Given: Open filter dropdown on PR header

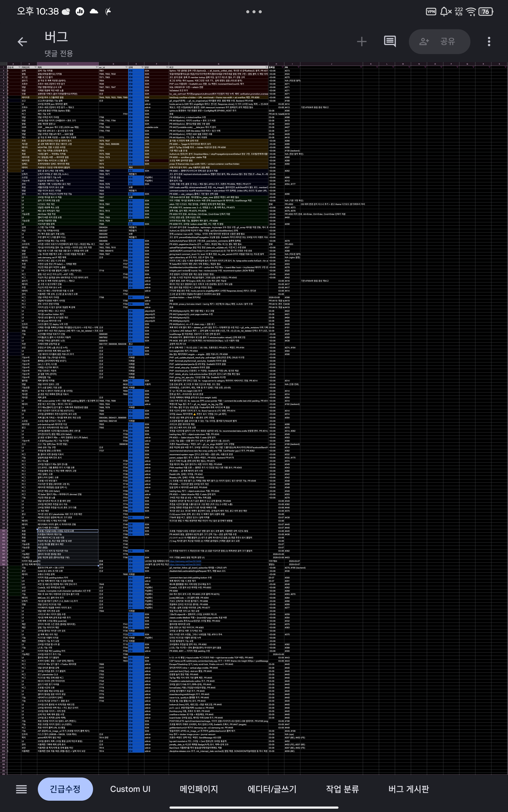Looking at the screenshot, I should click(298, 68).
